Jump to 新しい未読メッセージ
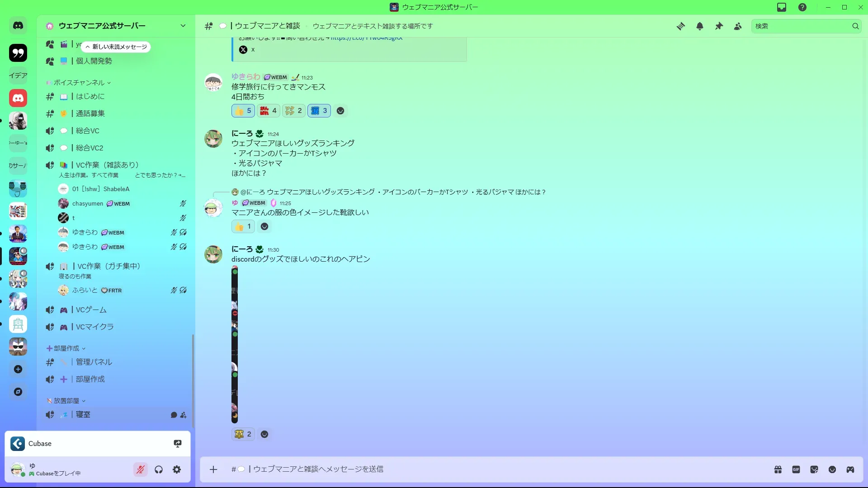This screenshot has width=868, height=488. click(116, 47)
